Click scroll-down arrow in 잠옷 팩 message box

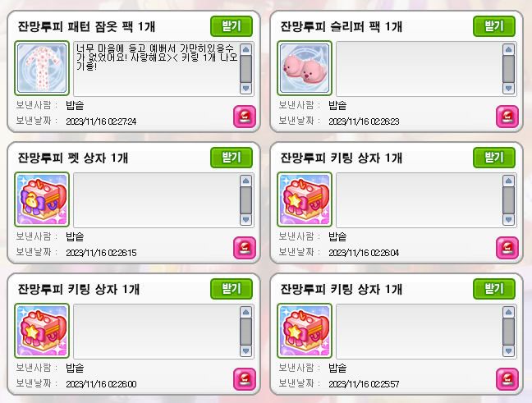246,89
